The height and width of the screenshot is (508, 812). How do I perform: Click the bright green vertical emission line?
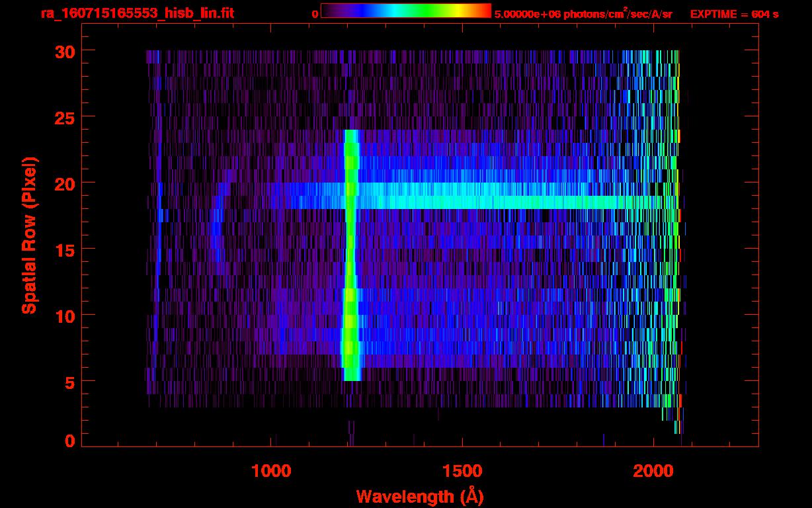tap(350, 265)
